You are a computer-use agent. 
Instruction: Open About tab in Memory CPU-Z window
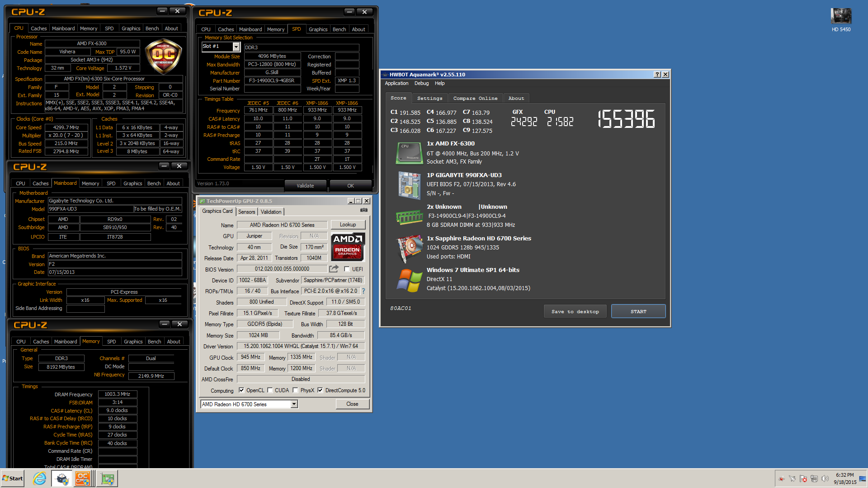[x=174, y=342]
